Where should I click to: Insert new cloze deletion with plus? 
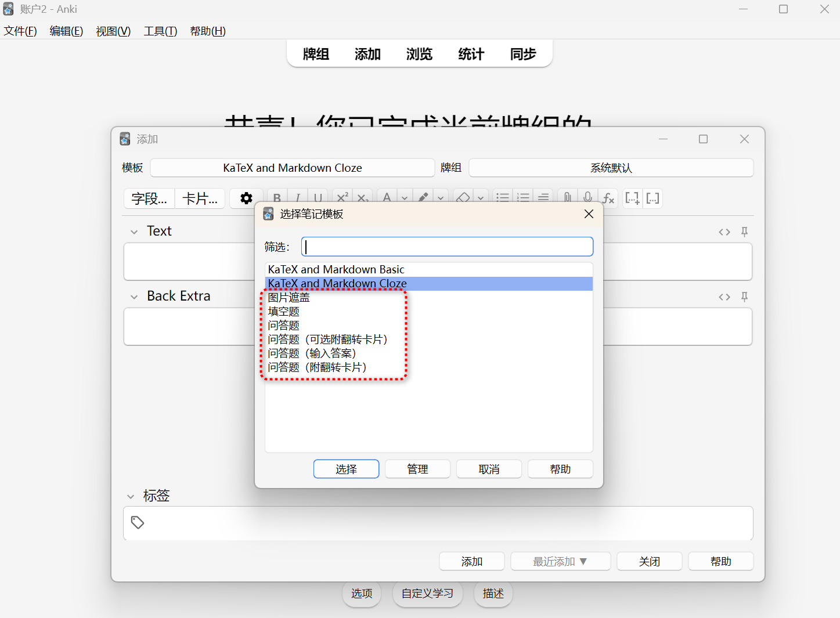[x=632, y=198]
